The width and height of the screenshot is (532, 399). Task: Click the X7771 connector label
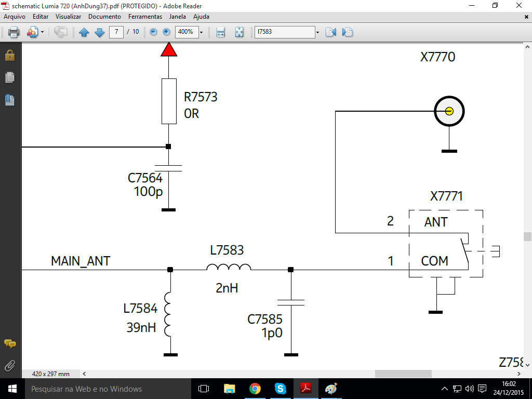click(446, 196)
